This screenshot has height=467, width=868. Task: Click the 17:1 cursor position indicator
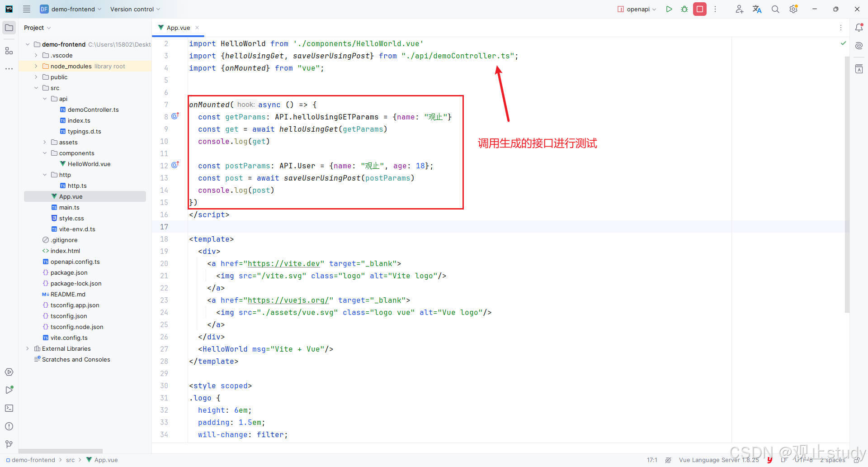(x=652, y=460)
